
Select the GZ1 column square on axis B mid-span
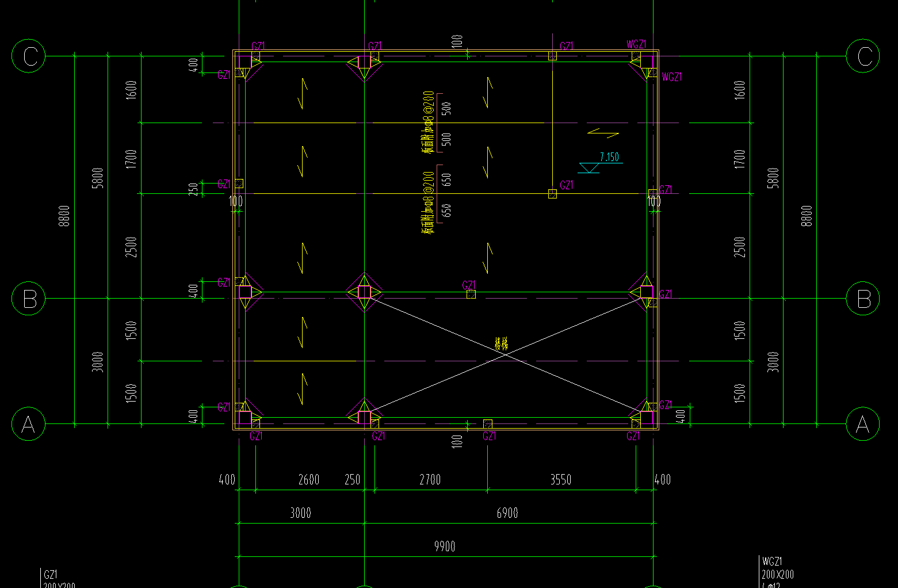tap(471, 294)
